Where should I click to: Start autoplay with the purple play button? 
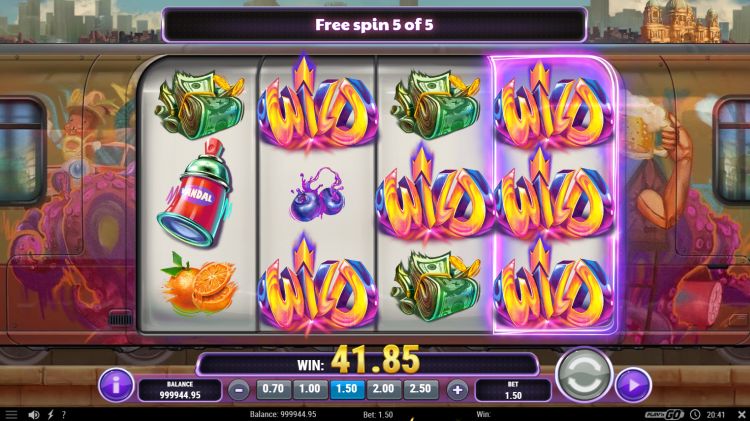pyautogui.click(x=633, y=385)
